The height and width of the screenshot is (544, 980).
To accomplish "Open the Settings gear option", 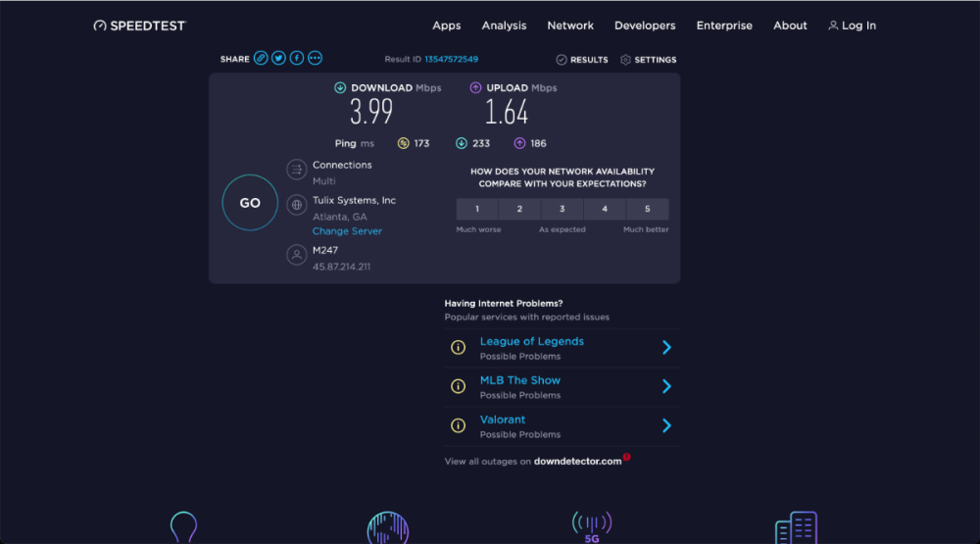I will 648,60.
